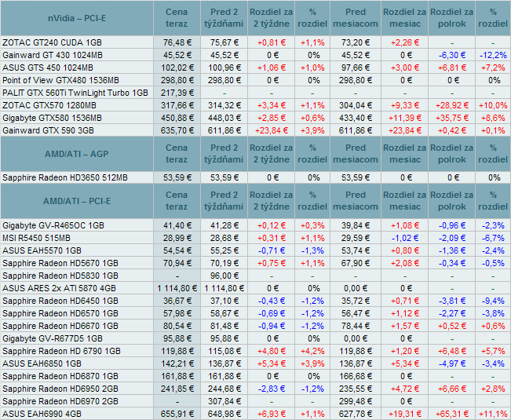Click "Point of View GTX480 1536MB" name
511x420 pixels.
(x=60, y=80)
